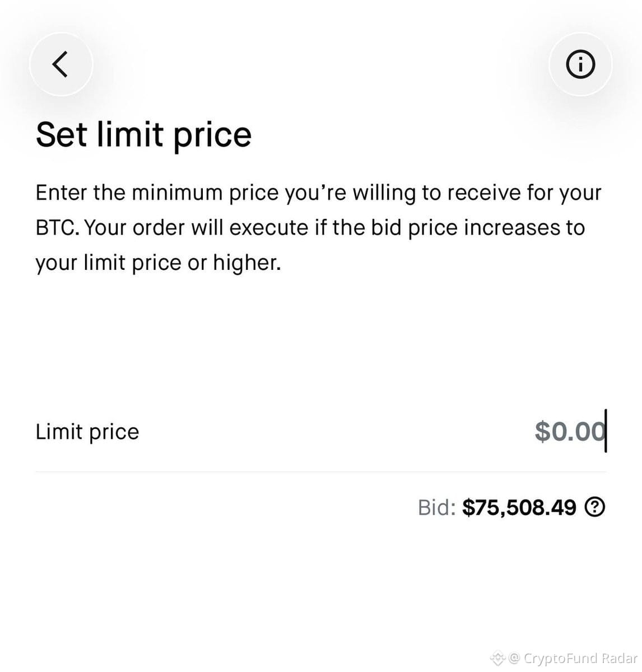Click the text cursor after $0.00
Image resolution: width=642 pixels, height=672 pixels.
(x=606, y=431)
